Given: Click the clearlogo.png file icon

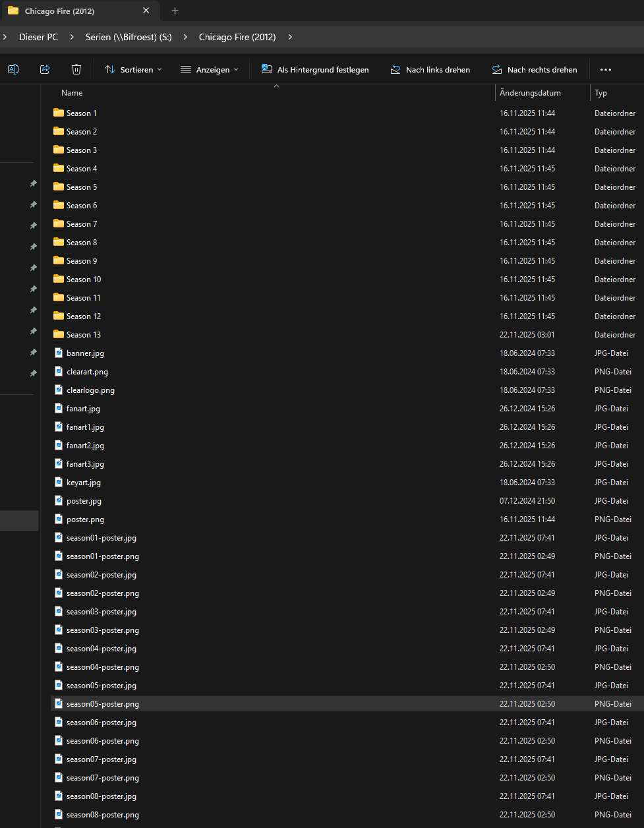Looking at the screenshot, I should pos(59,390).
